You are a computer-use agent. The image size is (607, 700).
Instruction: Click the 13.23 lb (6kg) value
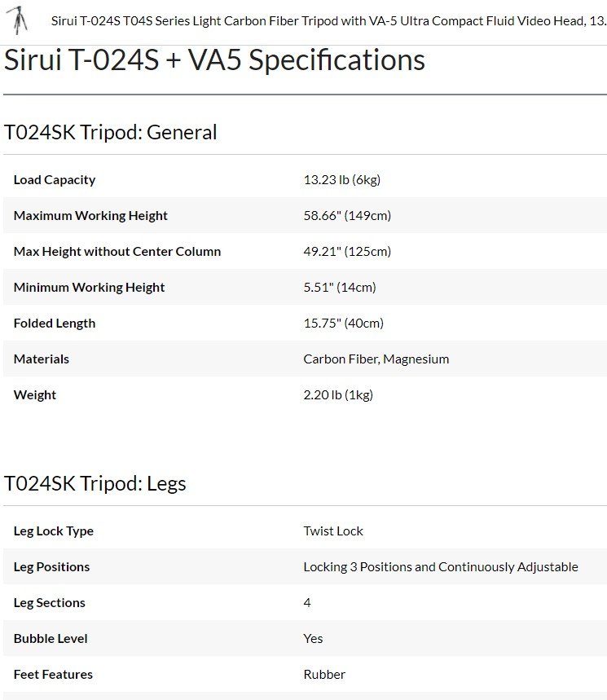click(342, 179)
